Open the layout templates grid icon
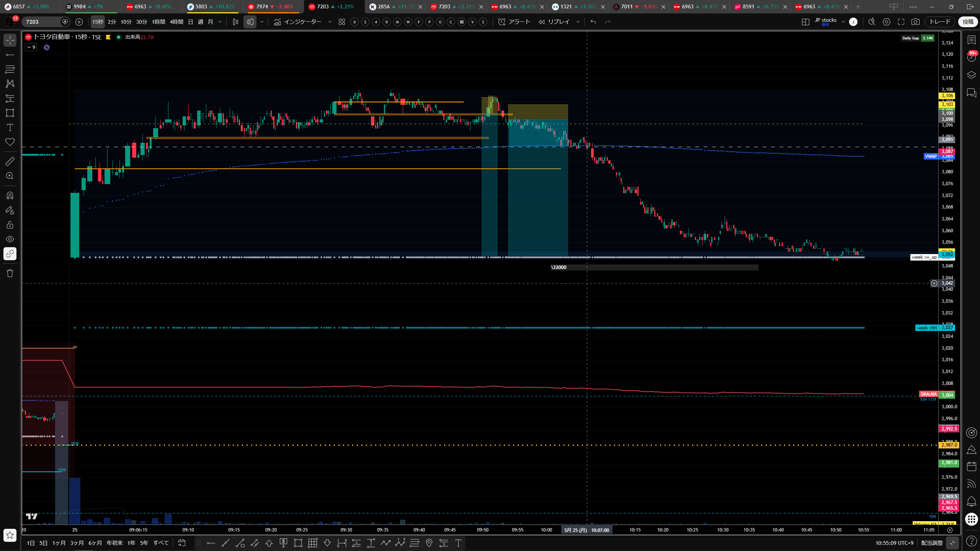This screenshot has width=980, height=551. click(342, 22)
